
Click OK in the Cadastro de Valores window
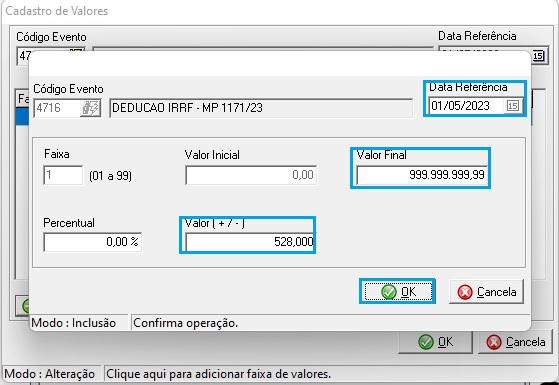pyautogui.click(x=436, y=342)
